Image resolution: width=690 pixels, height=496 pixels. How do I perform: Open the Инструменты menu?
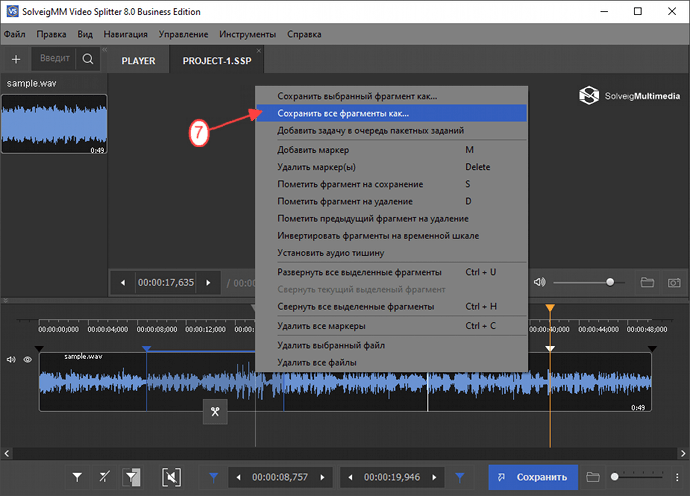(x=247, y=34)
